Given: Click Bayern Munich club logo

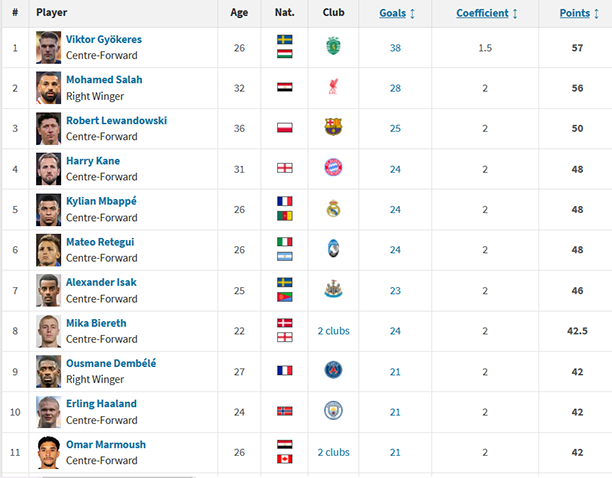Looking at the screenshot, I should (x=334, y=168).
